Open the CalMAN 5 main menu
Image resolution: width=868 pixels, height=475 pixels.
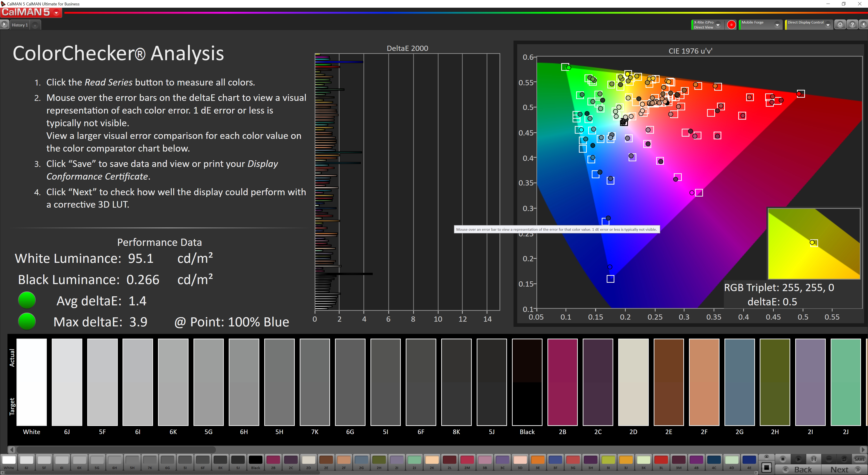[x=56, y=13]
